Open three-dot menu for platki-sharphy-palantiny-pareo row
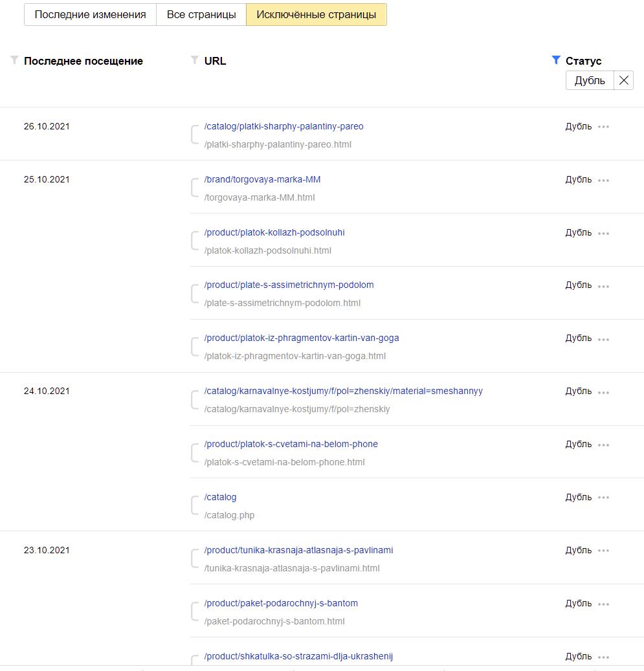The height and width of the screenshot is (671, 644). (x=604, y=127)
